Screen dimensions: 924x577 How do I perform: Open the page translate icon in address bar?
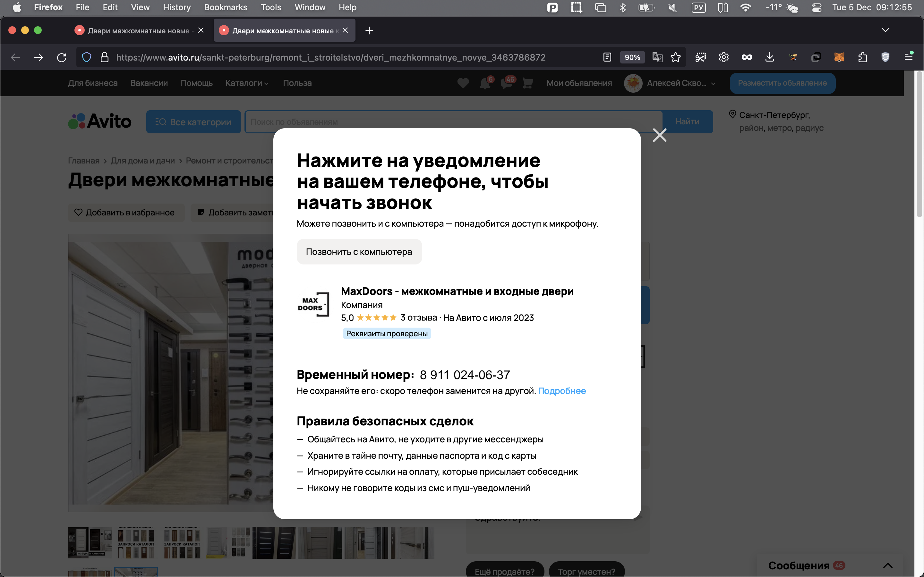657,58
